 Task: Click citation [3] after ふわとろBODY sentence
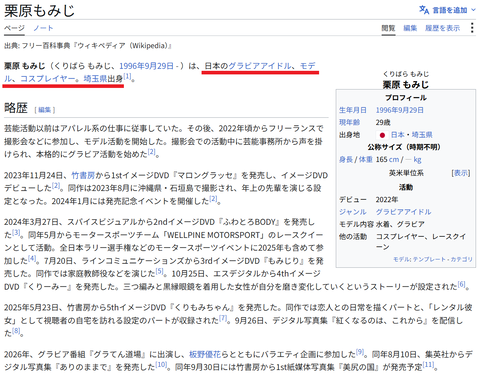point(16,233)
